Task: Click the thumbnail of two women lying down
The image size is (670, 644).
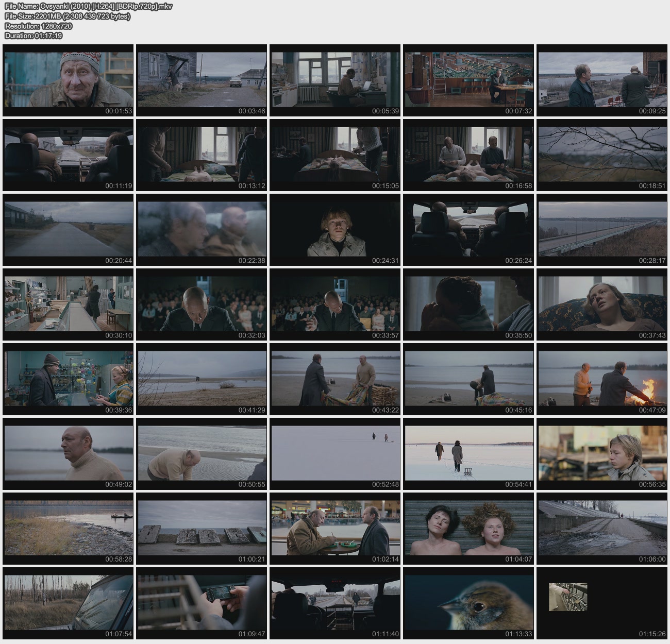Action: 468,528
